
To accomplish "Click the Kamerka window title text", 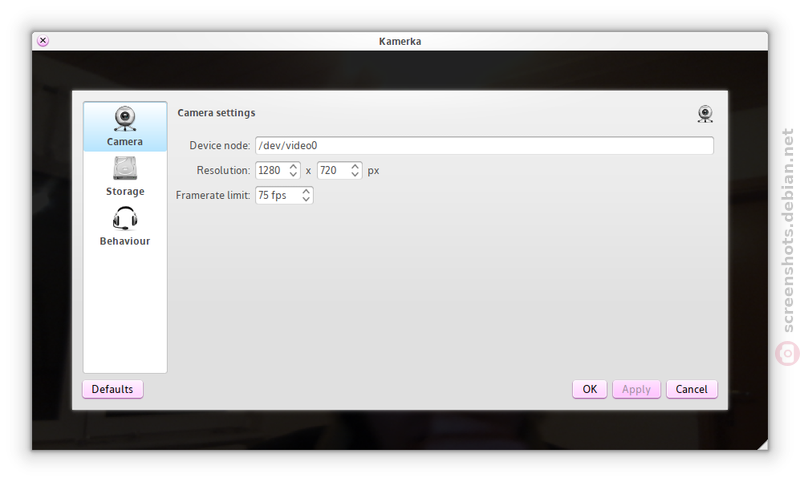I will click(x=400, y=41).
